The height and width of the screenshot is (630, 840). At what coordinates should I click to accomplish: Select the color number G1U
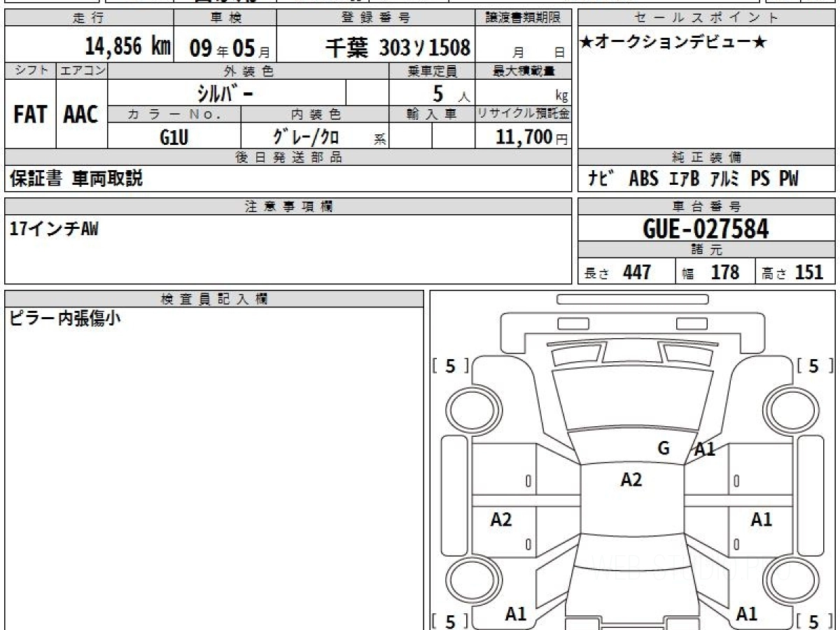coord(174,138)
